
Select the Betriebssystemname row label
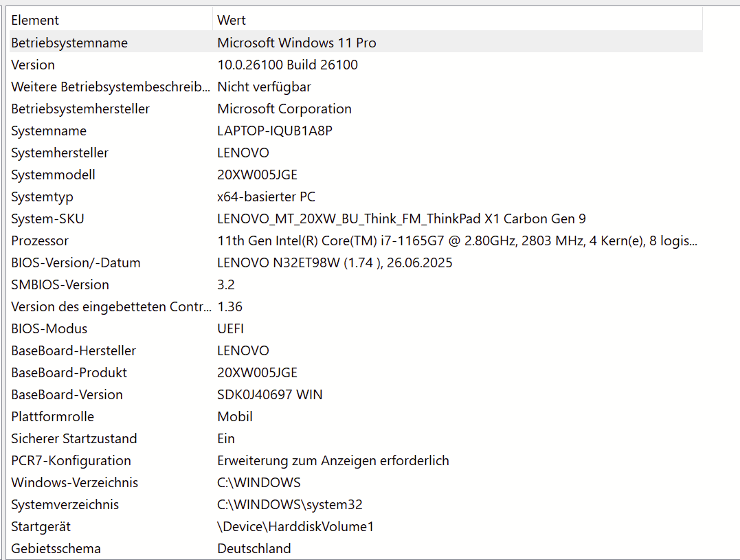tap(69, 43)
